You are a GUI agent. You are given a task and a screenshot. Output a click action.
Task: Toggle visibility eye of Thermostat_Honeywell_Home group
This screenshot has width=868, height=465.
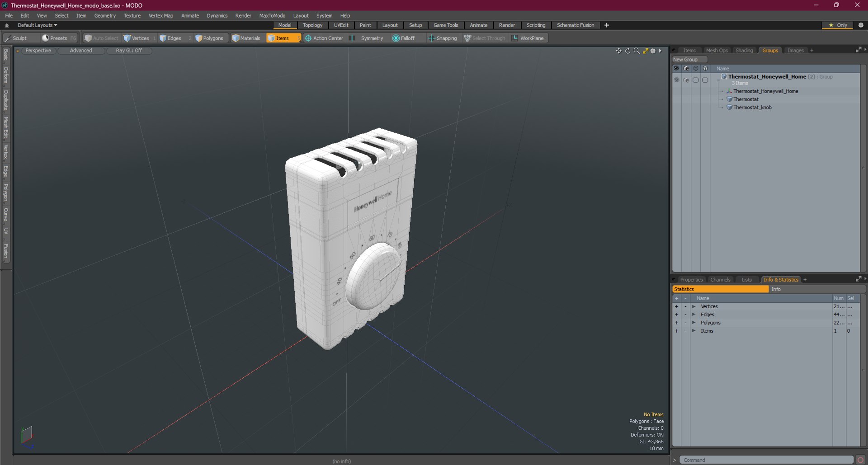[x=676, y=80]
